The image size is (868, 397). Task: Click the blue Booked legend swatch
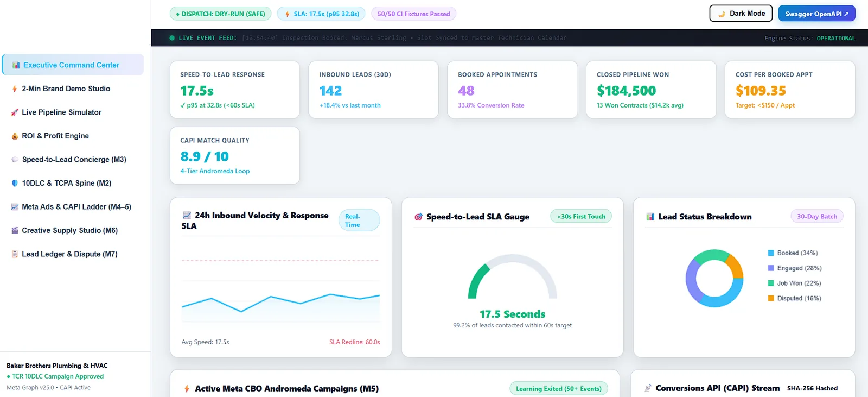(771, 253)
